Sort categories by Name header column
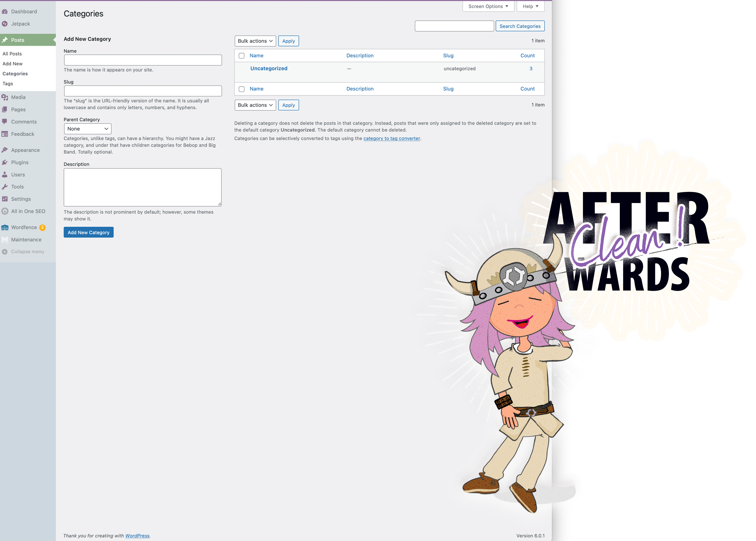756x541 pixels. click(256, 56)
